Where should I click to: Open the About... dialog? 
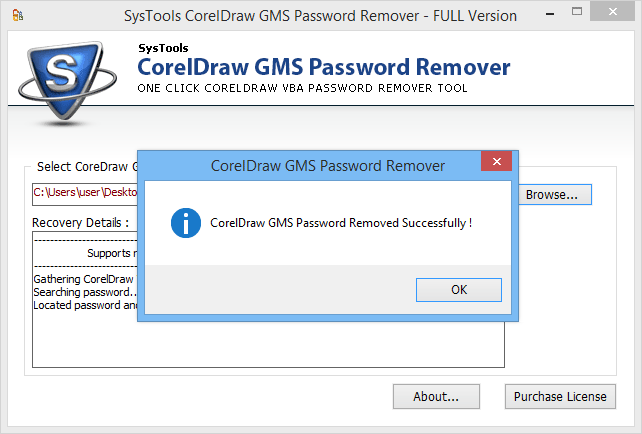[x=436, y=396]
